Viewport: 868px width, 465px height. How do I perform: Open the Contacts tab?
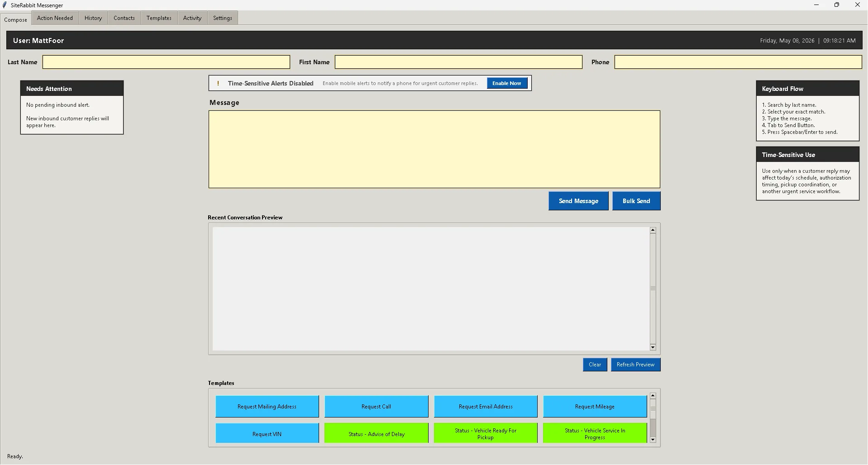124,18
